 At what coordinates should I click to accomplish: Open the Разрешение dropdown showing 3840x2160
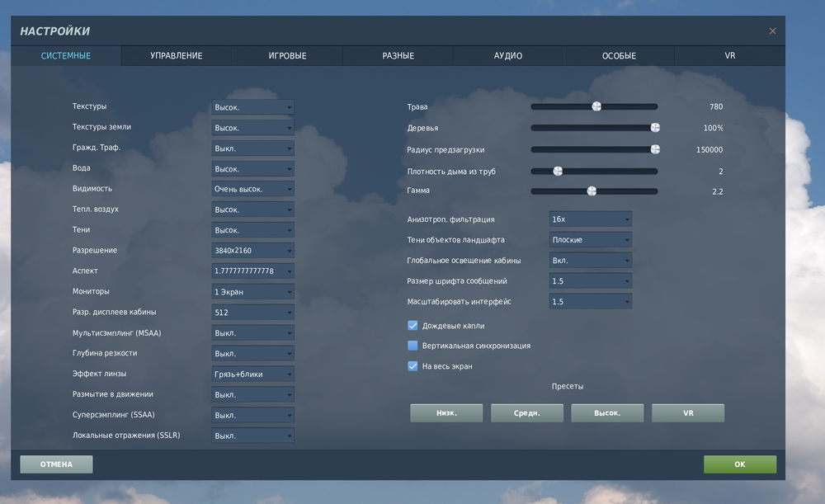[x=252, y=250]
